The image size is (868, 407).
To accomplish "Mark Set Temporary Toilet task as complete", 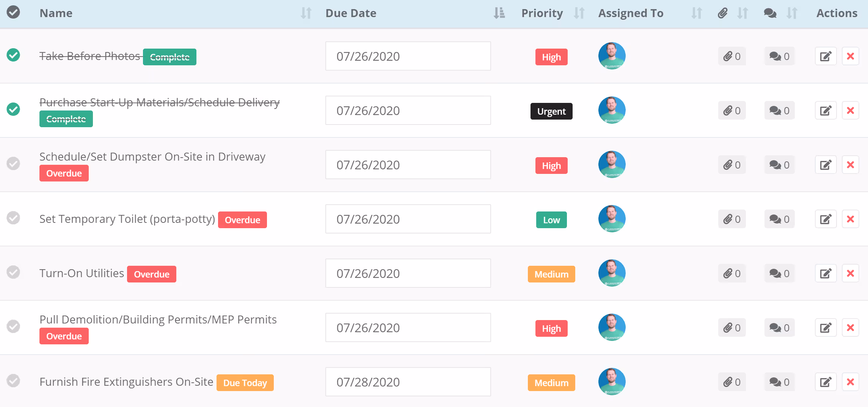I will coord(13,218).
